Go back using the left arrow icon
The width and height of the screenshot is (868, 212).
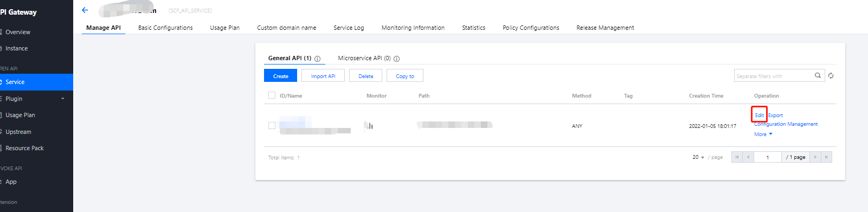pyautogui.click(x=85, y=10)
